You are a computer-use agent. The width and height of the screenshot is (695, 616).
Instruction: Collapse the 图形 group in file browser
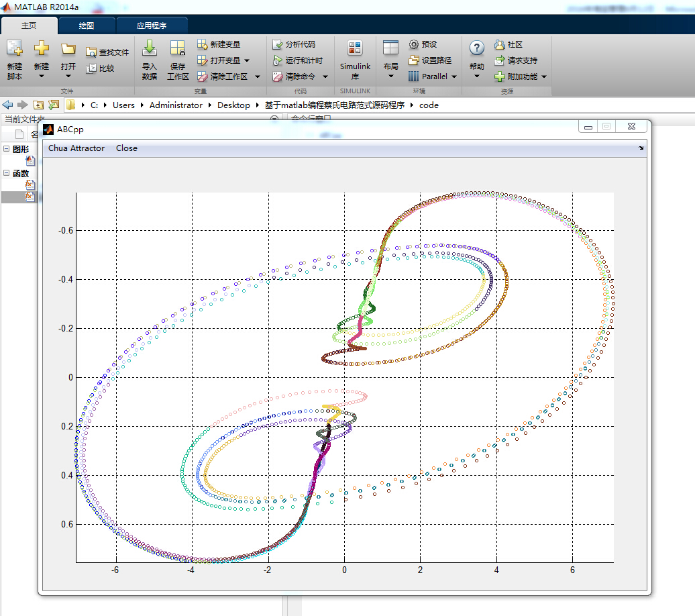point(6,148)
